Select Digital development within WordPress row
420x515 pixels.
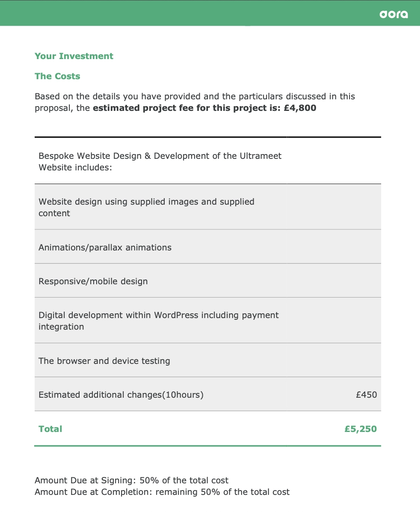[x=207, y=321]
